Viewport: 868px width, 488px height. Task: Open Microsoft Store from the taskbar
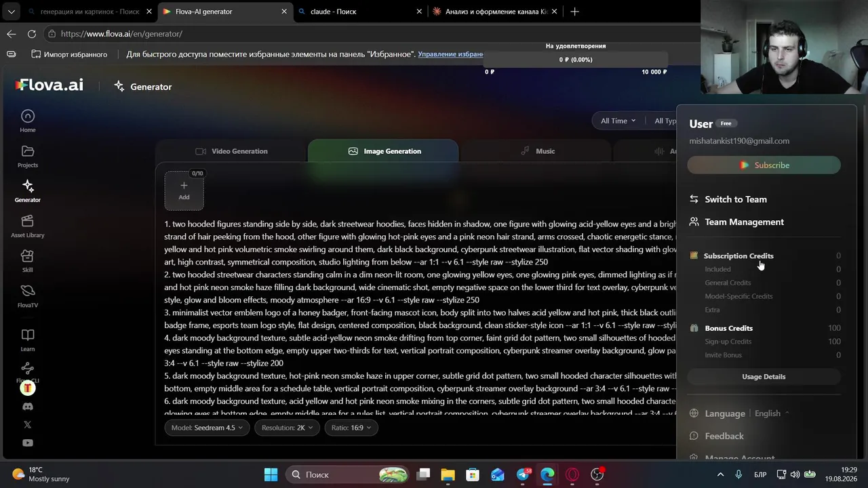(x=473, y=474)
